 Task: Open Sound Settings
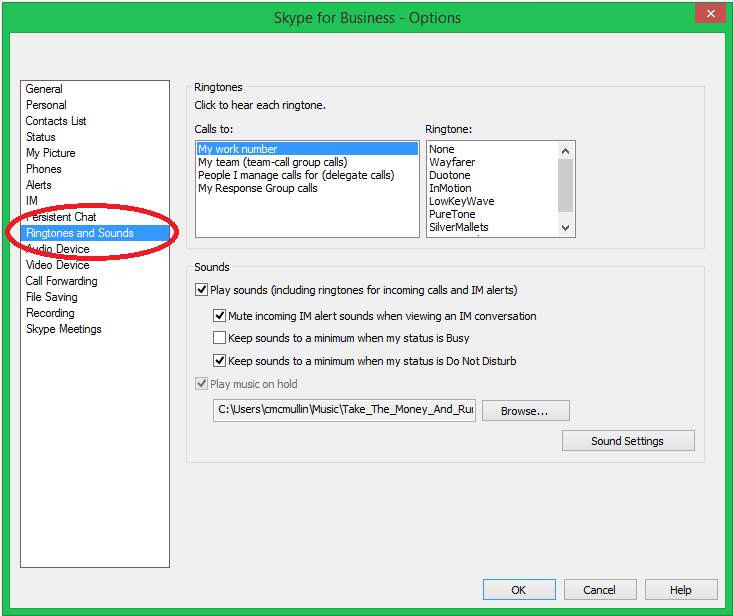(628, 441)
